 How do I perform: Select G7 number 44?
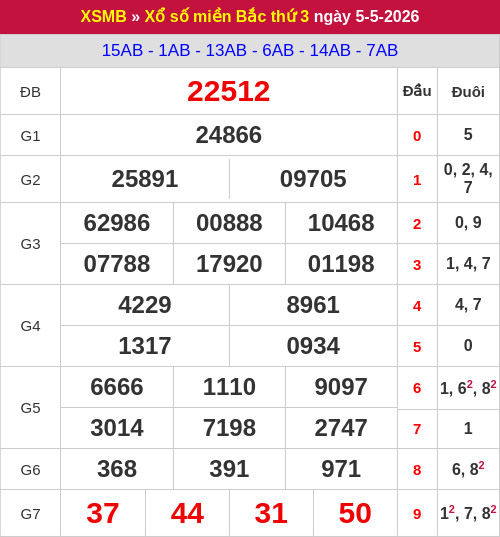(187, 513)
